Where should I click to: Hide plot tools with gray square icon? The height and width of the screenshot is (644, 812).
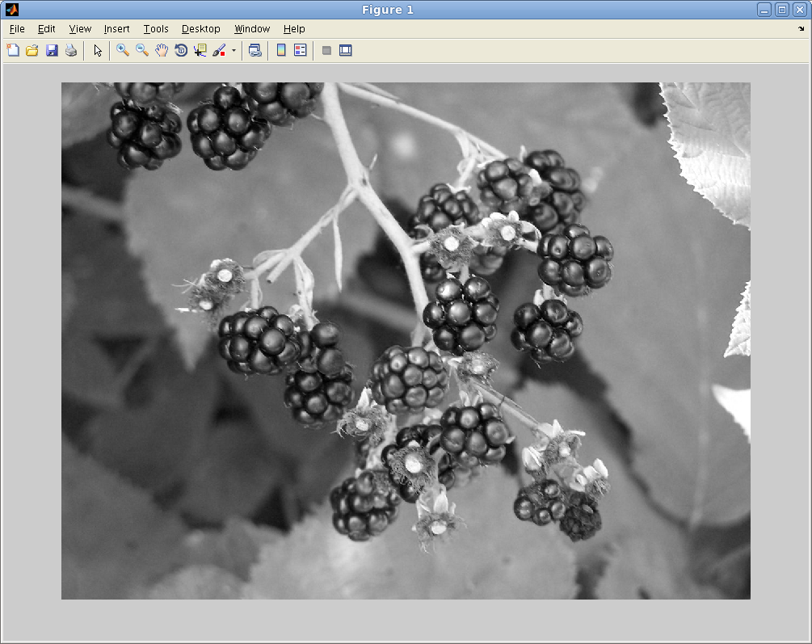click(x=326, y=50)
